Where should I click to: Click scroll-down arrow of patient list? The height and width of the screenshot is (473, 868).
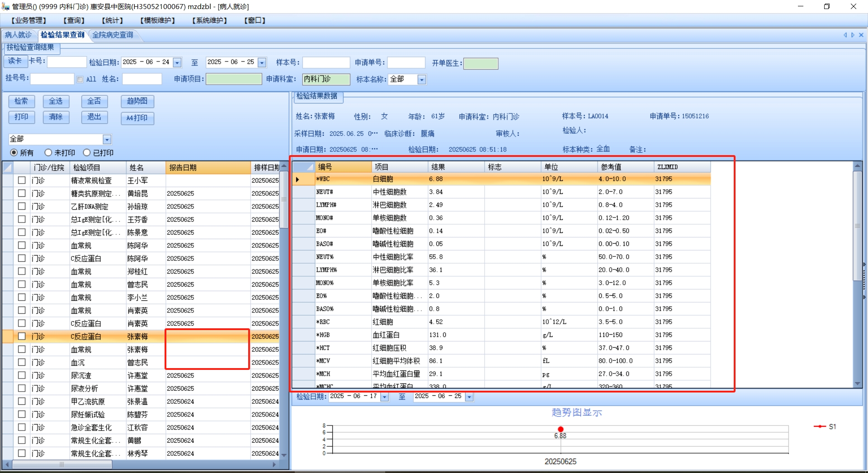(284, 455)
